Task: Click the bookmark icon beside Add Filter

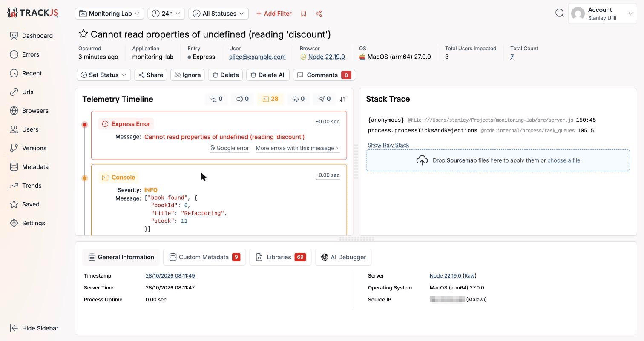Action: pos(304,14)
